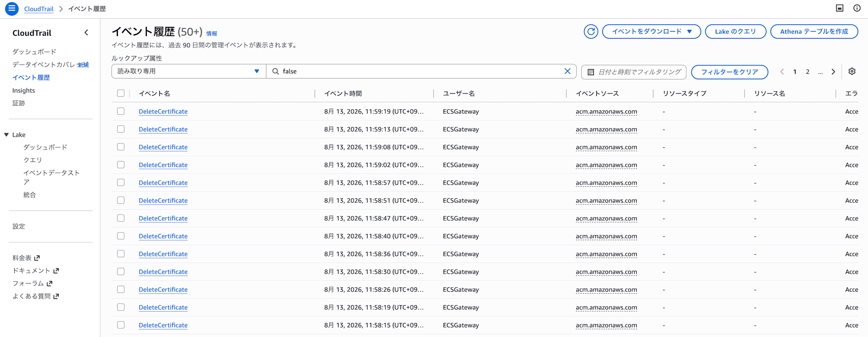Check the event at 11:59:19

(121, 111)
